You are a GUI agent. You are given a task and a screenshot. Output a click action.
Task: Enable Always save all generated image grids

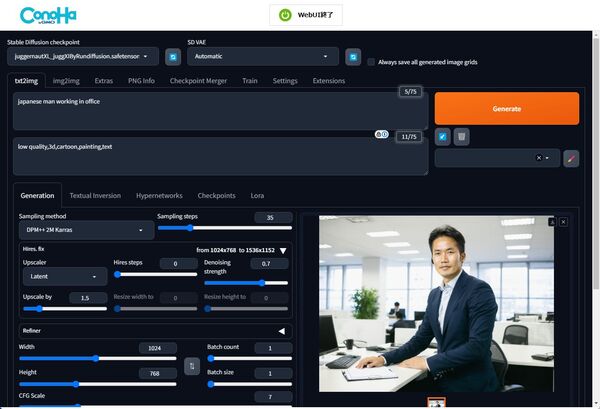(x=371, y=62)
